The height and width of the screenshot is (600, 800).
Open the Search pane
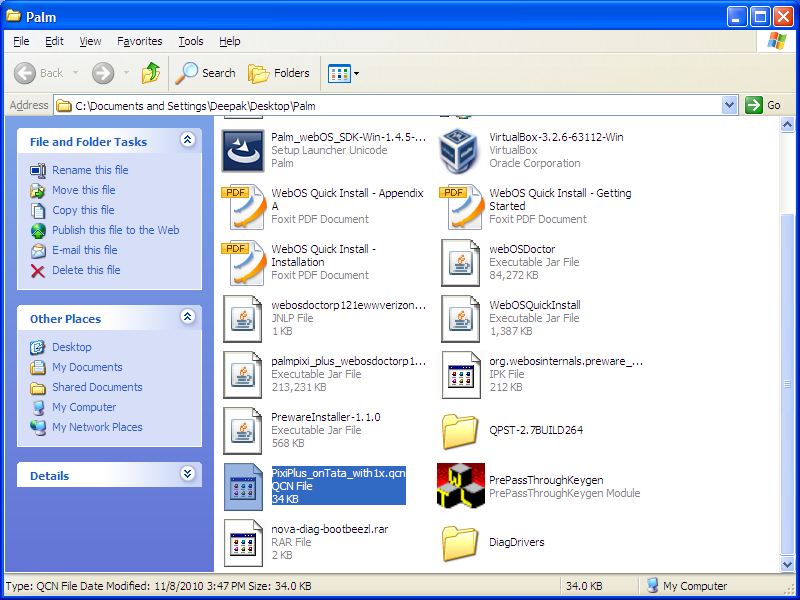(205, 73)
